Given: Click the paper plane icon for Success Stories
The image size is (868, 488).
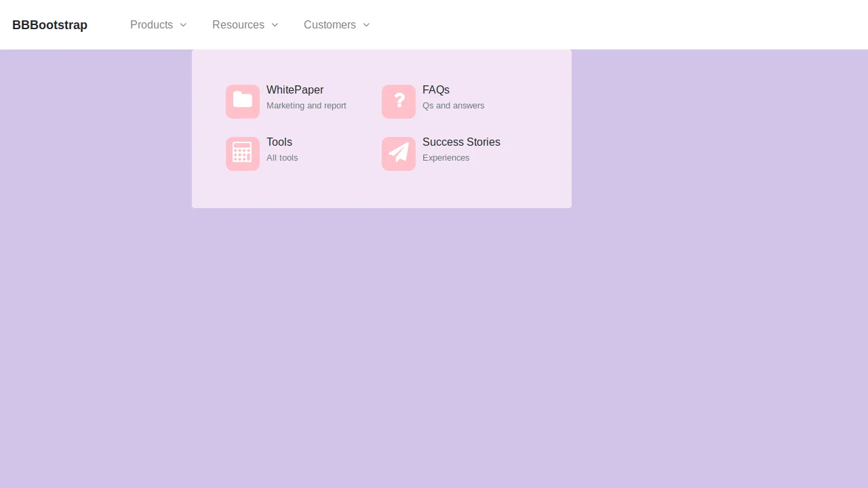Looking at the screenshot, I should point(398,152).
